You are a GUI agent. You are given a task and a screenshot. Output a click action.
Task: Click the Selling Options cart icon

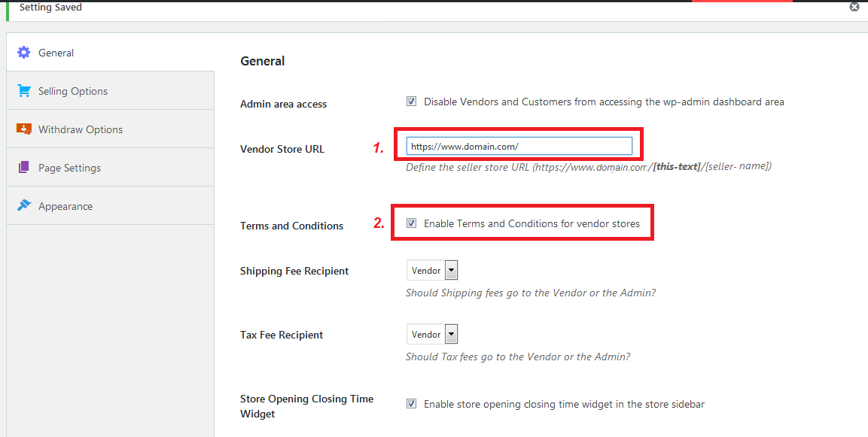point(24,91)
